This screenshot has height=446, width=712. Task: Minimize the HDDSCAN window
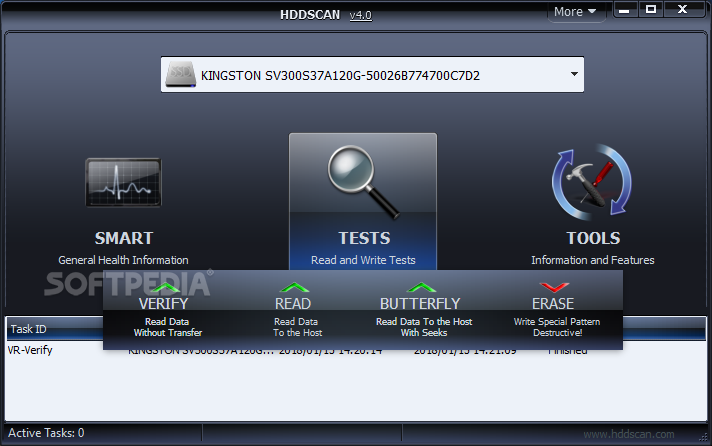click(624, 10)
